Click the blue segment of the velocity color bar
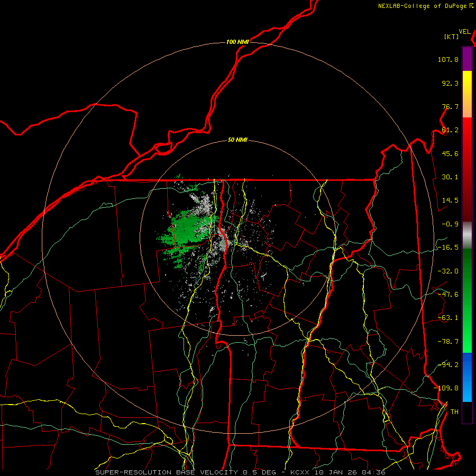476x476 pixels. 467,377
